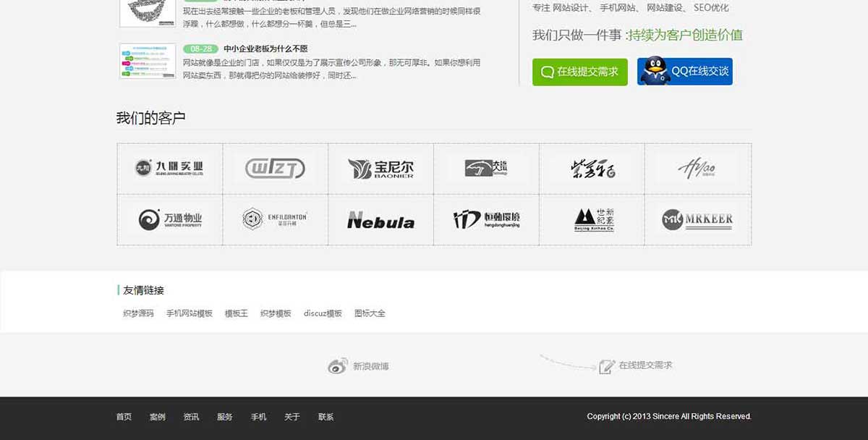The width and height of the screenshot is (868, 440).
Task: Select the light gray script client logo
Action: coord(697,169)
